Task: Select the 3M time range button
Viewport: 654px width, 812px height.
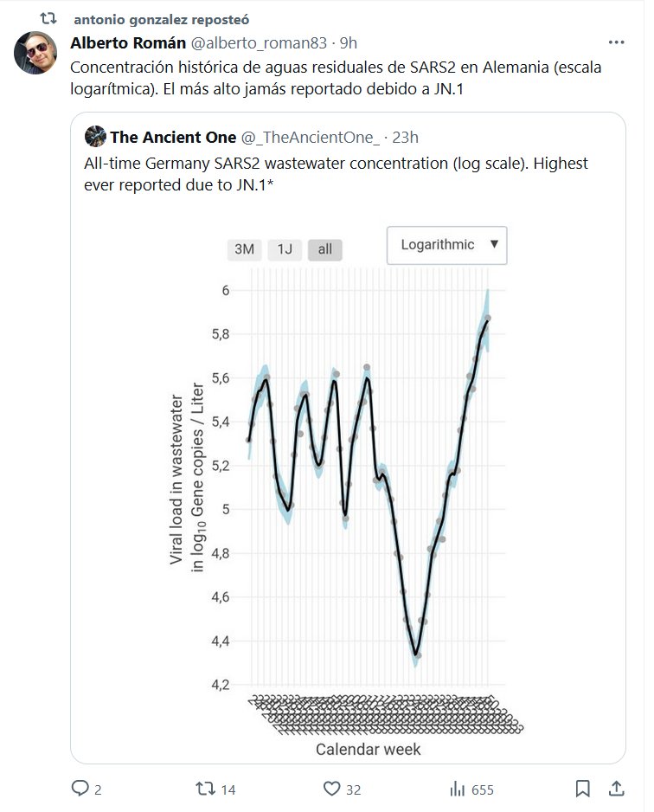Action: pos(245,249)
